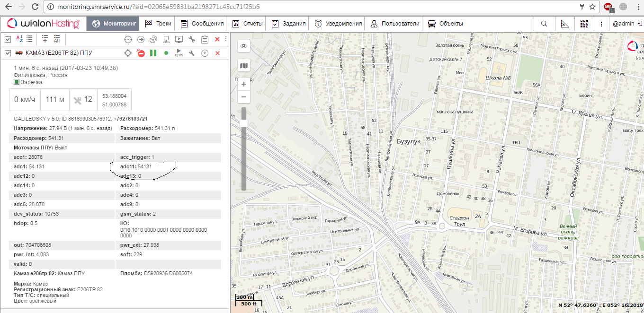Open the measurement tools ruler icon
This screenshot has height=313, width=644.
point(564,24)
